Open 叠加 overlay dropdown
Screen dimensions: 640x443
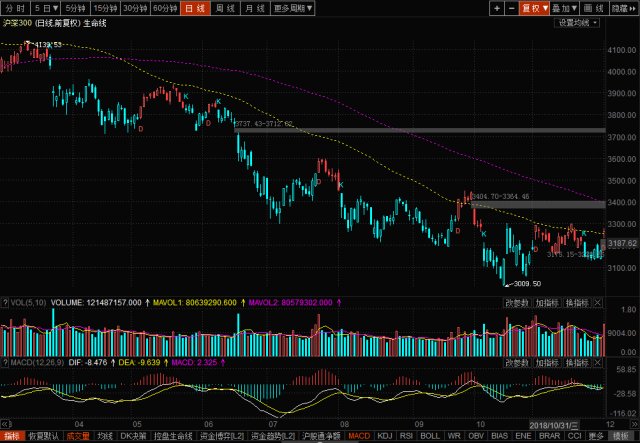[x=564, y=8]
